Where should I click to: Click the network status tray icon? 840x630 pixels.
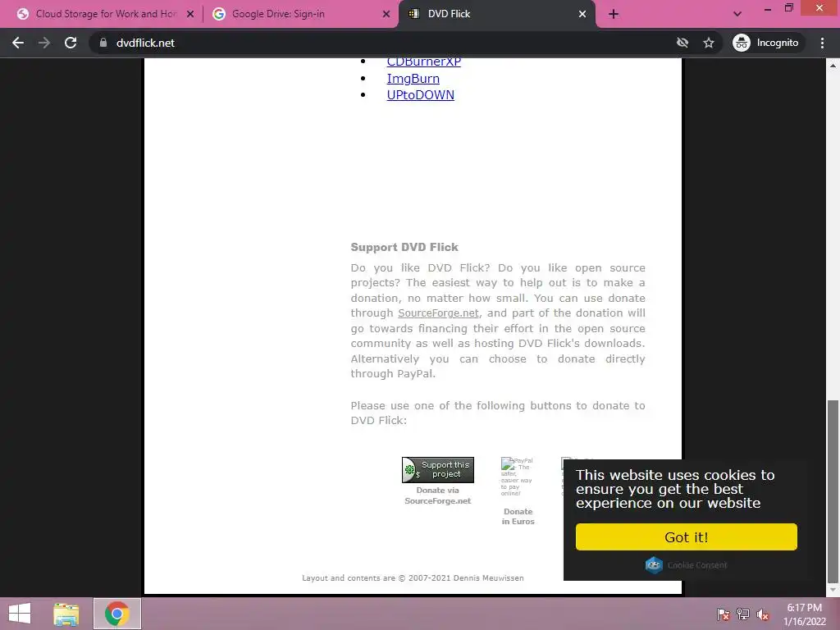coord(743,614)
